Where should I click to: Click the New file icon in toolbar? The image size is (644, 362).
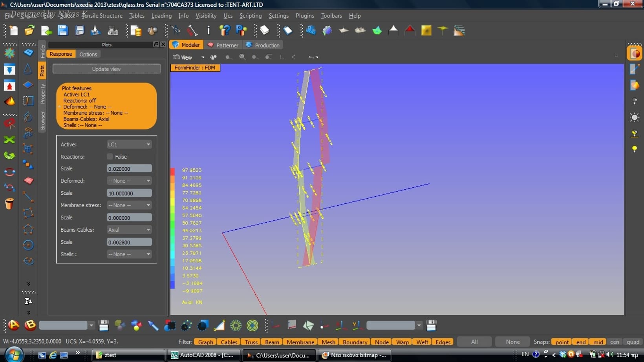point(13,31)
